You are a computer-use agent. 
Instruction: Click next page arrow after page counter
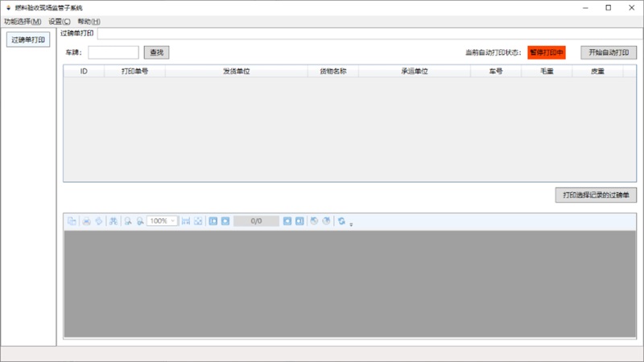(287, 221)
